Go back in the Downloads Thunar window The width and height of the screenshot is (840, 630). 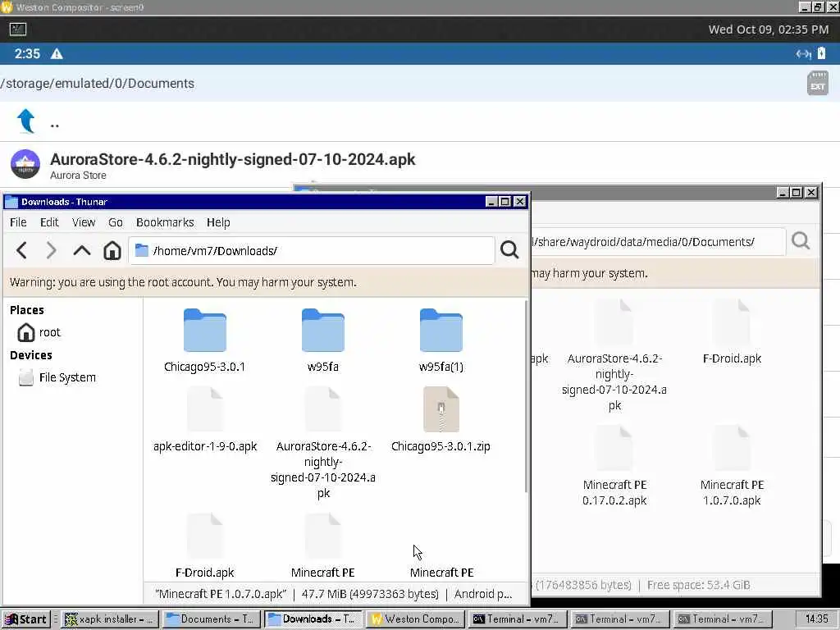[x=22, y=250]
